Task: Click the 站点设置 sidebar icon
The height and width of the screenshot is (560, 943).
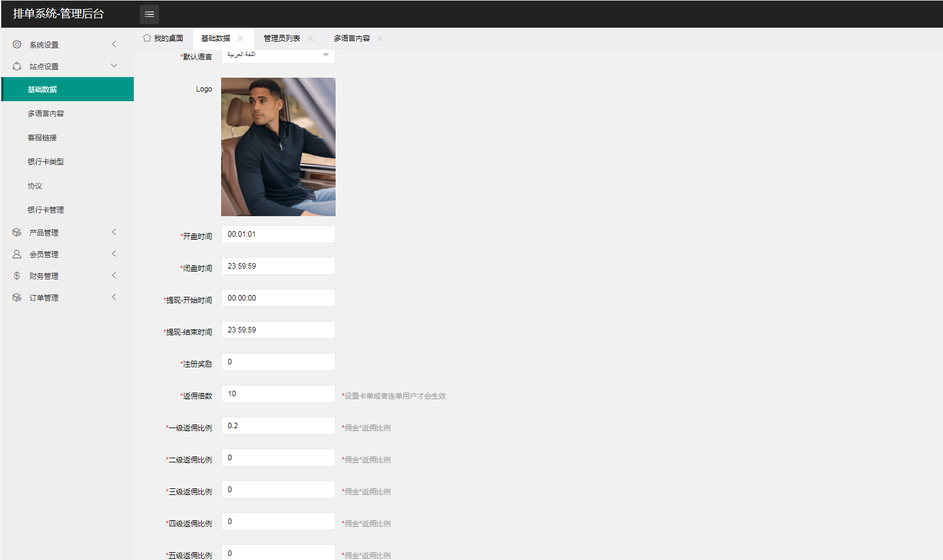Action: pyautogui.click(x=17, y=66)
